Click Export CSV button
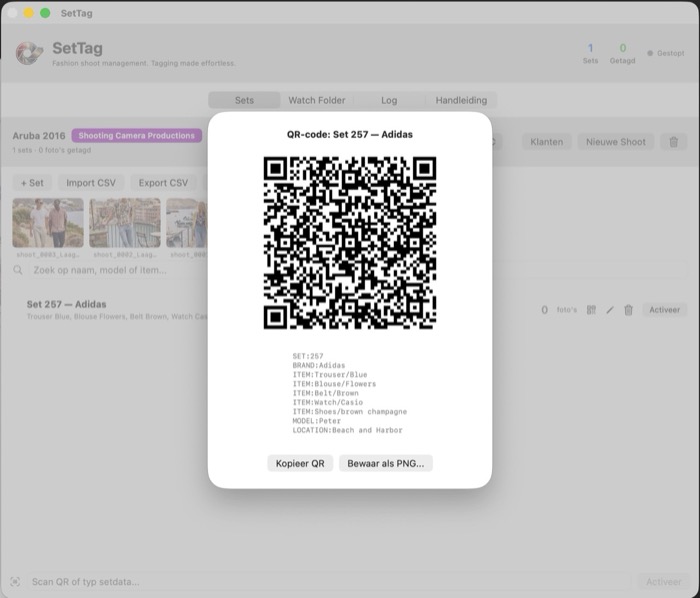 [163, 183]
